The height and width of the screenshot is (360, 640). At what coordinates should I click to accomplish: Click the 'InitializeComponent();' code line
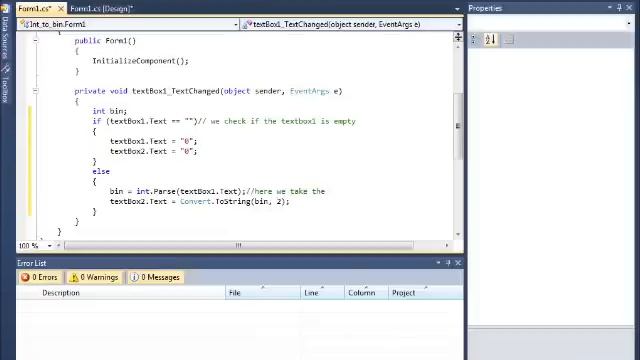(140, 61)
